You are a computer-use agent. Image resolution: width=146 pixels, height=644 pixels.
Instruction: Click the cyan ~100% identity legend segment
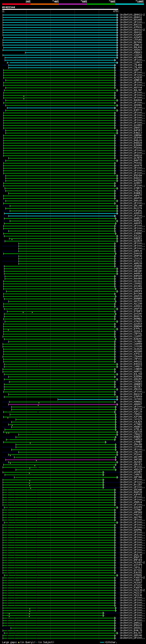pos(130,4)
